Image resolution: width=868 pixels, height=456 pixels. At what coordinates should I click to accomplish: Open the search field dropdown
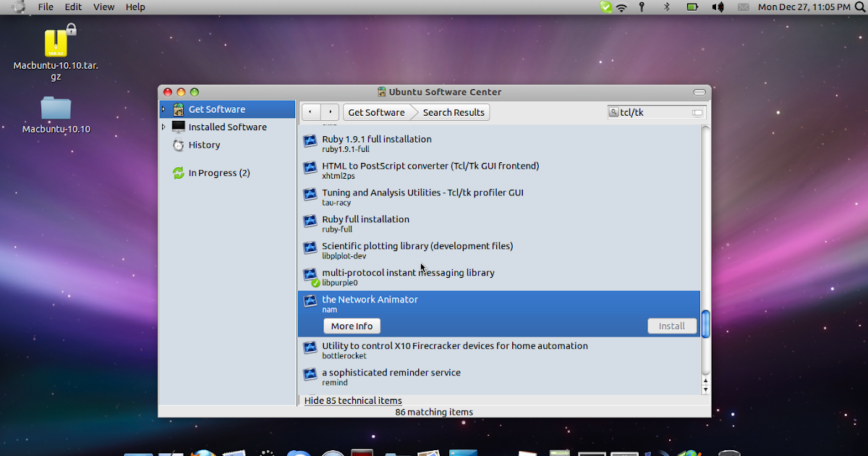[696, 112]
